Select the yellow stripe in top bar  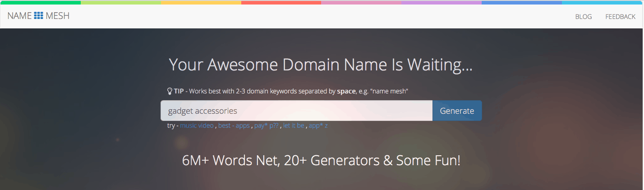(x=201, y=2)
